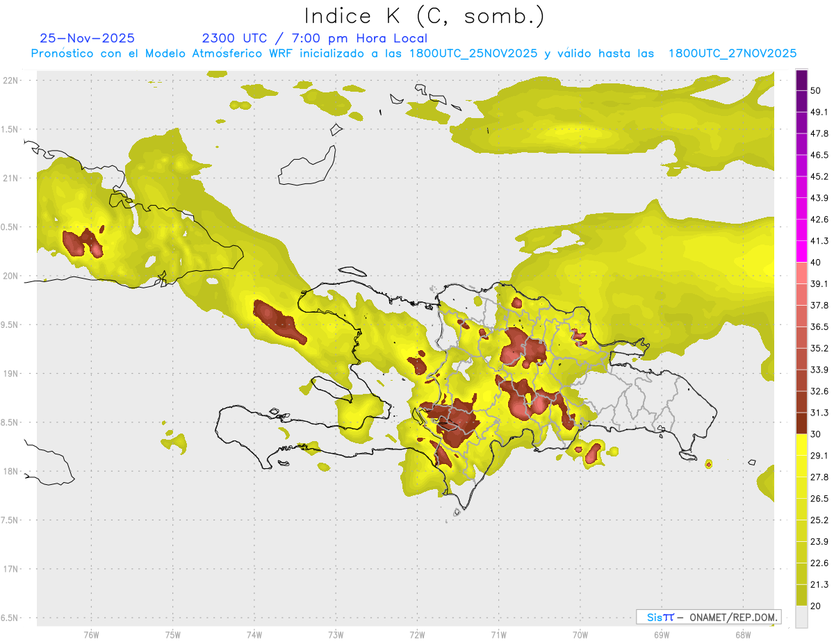
Task: Click the Indice K chart title
Action: tap(424, 16)
